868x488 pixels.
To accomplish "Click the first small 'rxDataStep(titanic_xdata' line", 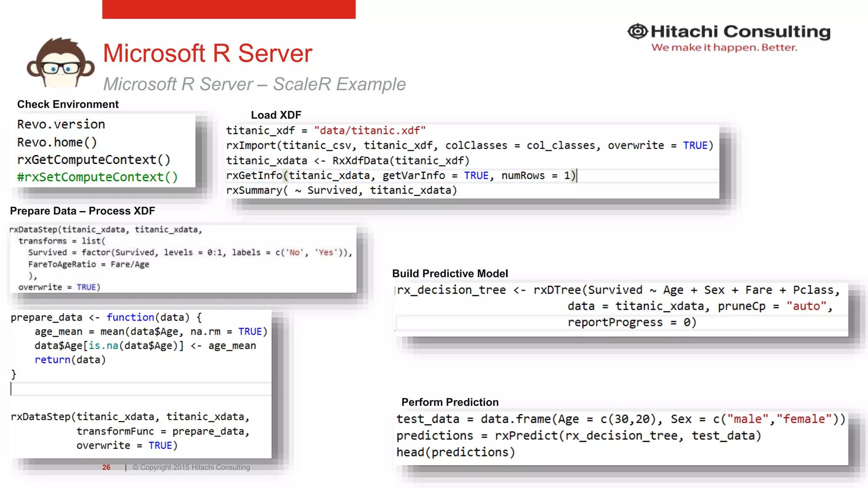I will click(x=106, y=230).
